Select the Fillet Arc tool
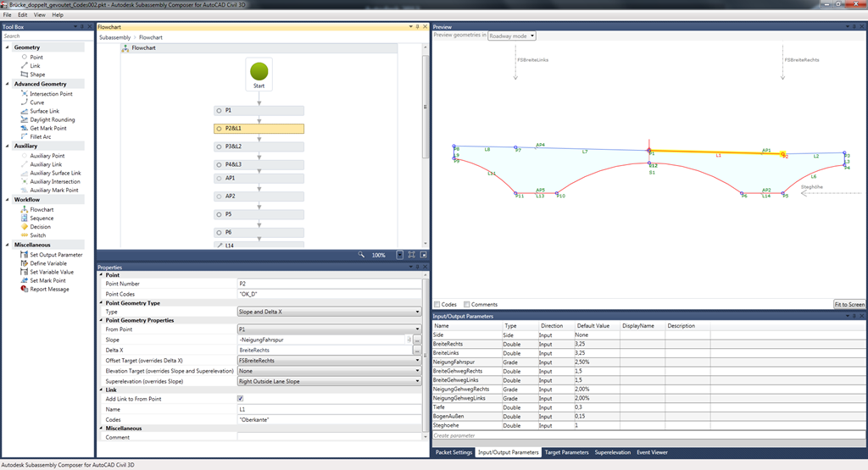This screenshot has height=470, width=868. tap(41, 136)
